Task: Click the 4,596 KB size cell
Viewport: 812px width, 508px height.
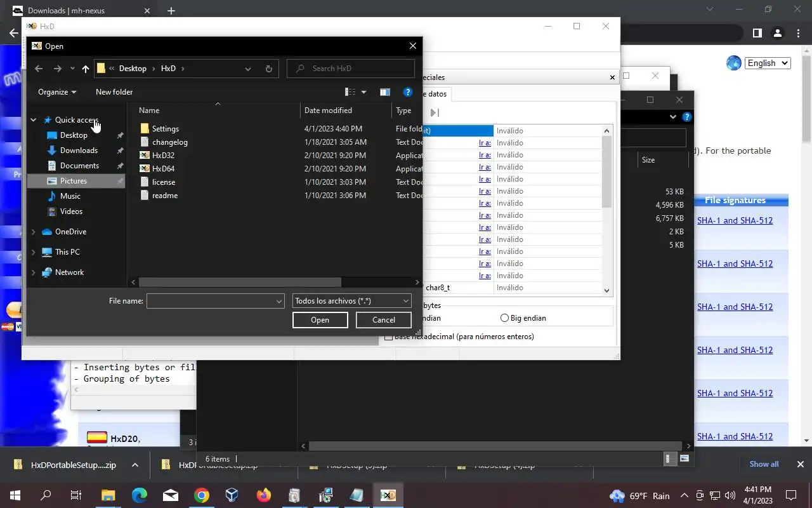Action: (669, 205)
